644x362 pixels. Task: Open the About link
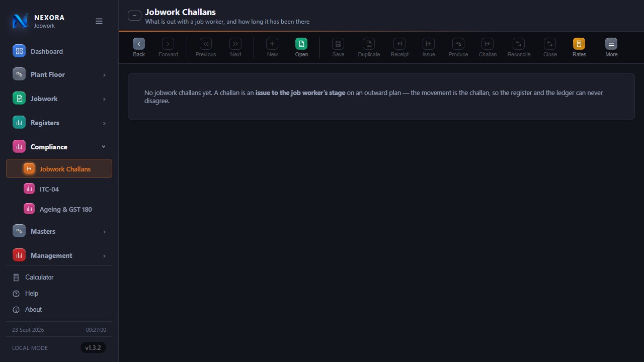tap(59, 309)
